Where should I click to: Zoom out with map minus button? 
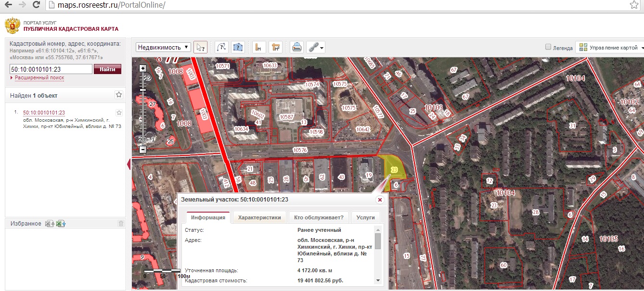[x=142, y=149]
